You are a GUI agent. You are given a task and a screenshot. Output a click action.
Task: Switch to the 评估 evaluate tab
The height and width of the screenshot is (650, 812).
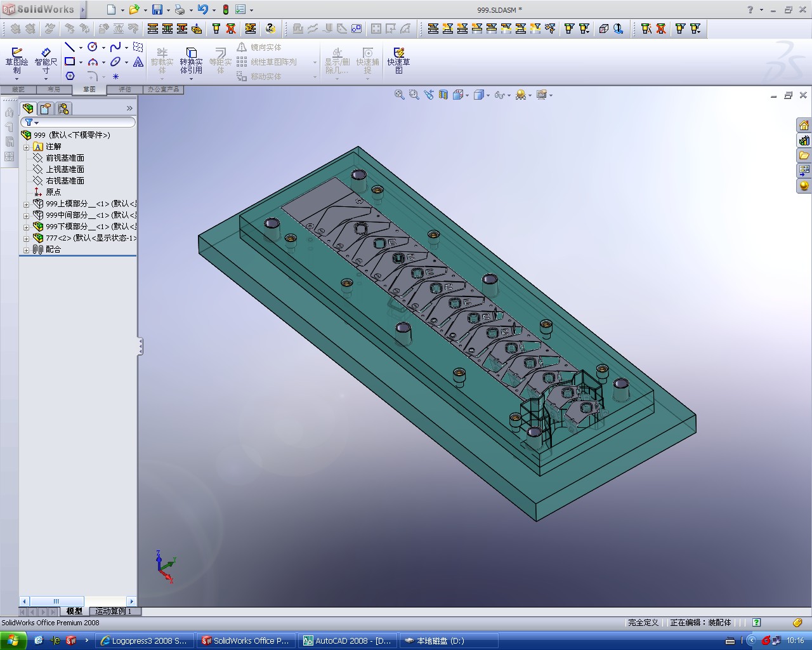[x=125, y=90]
